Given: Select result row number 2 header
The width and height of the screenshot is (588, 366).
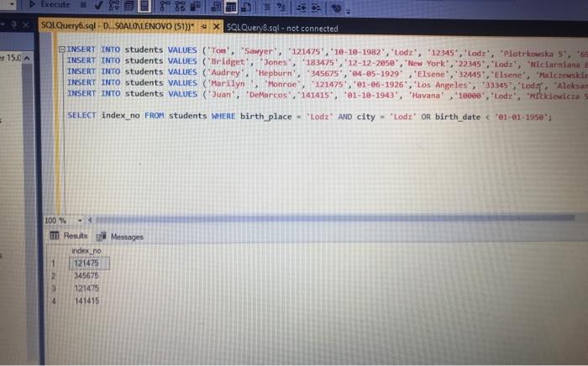Looking at the screenshot, I should 54,276.
